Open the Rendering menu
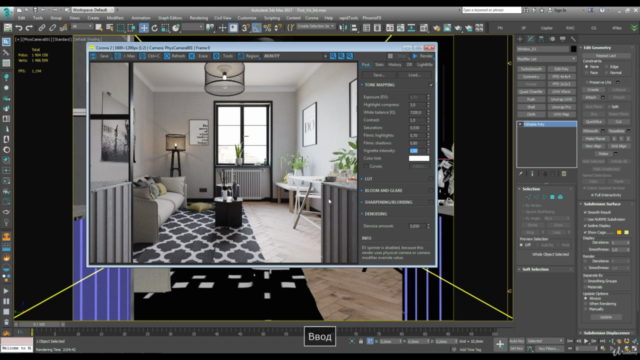This screenshot has height=360, width=640. (x=198, y=18)
